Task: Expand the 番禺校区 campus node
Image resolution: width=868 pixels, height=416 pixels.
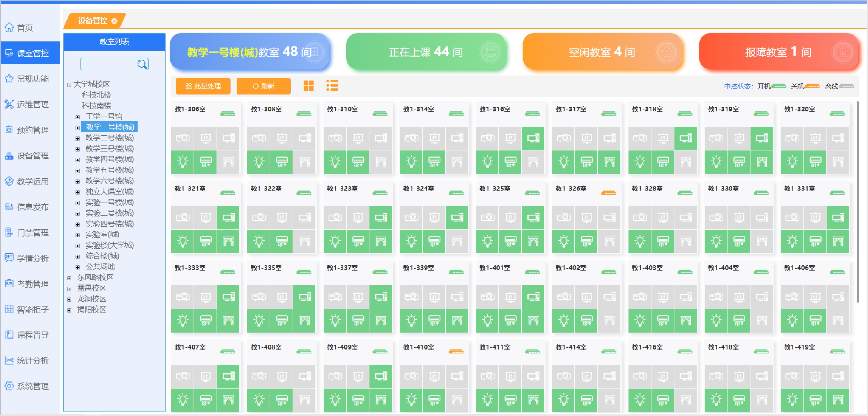Action: point(69,289)
